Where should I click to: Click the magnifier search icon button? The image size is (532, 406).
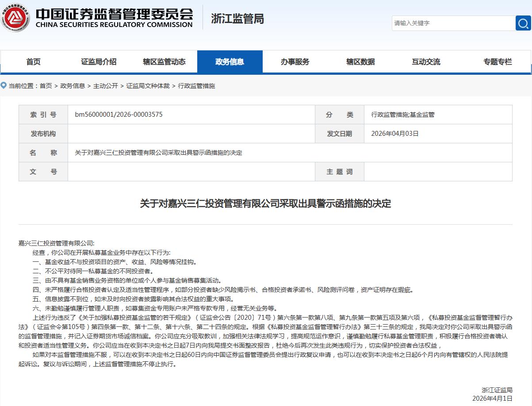(523, 23)
